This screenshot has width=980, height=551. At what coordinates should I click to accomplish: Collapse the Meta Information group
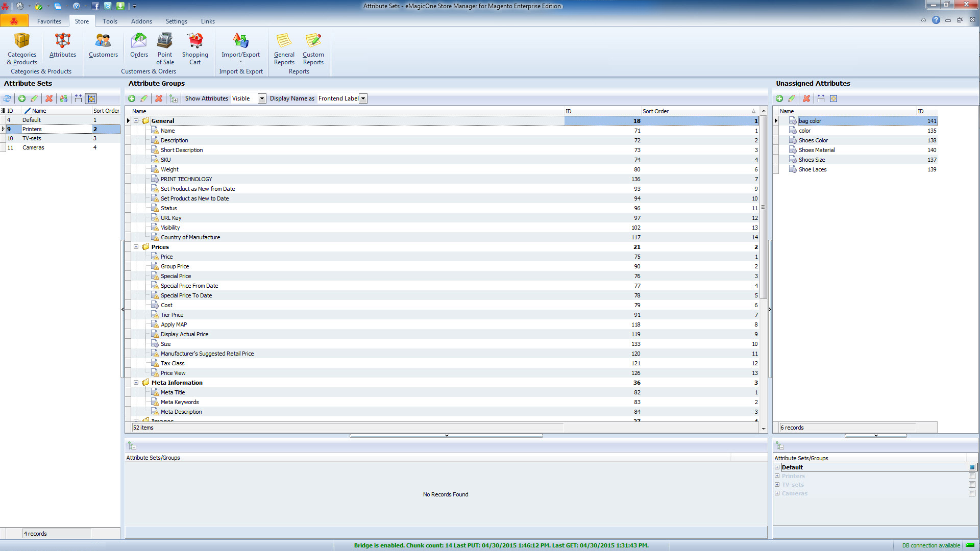coord(136,383)
